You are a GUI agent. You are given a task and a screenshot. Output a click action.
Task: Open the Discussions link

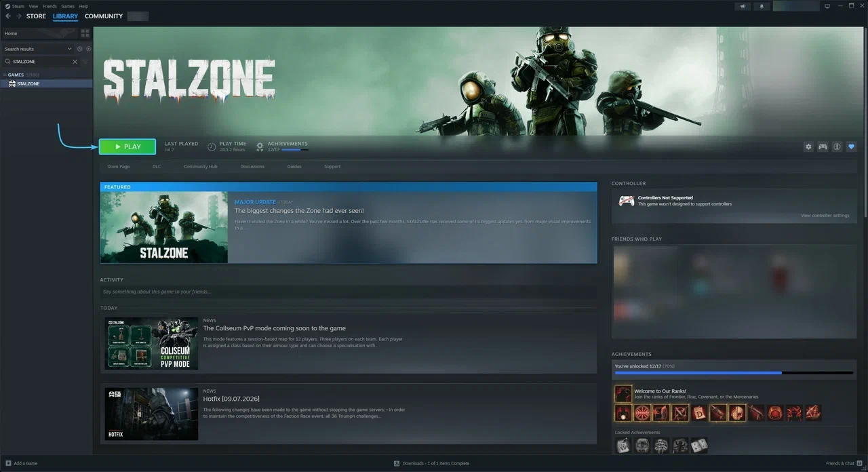(252, 166)
